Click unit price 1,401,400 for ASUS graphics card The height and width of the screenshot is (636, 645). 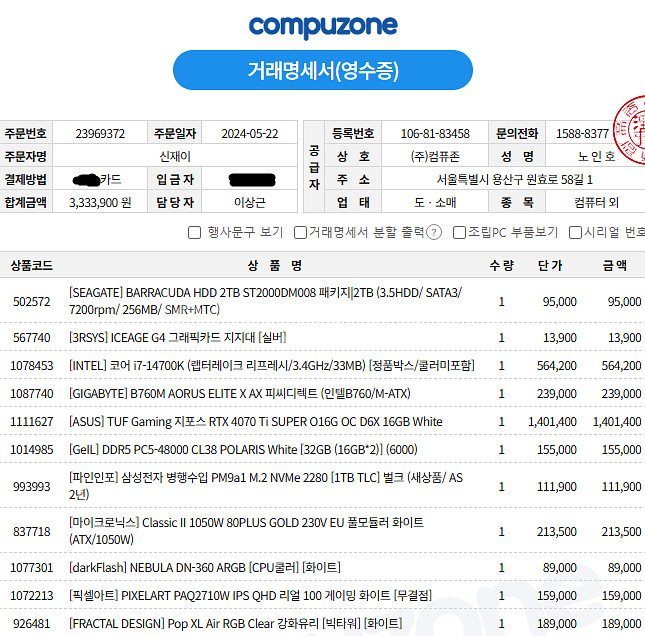(x=552, y=422)
